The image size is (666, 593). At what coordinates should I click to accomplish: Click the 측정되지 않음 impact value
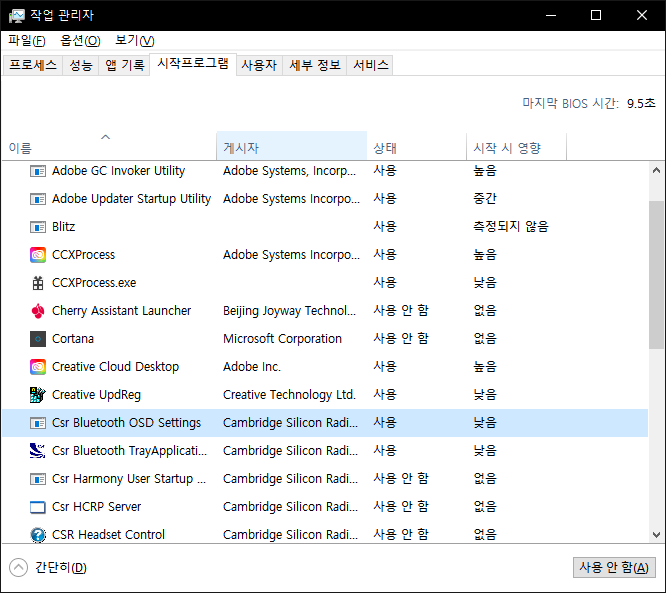(x=511, y=227)
